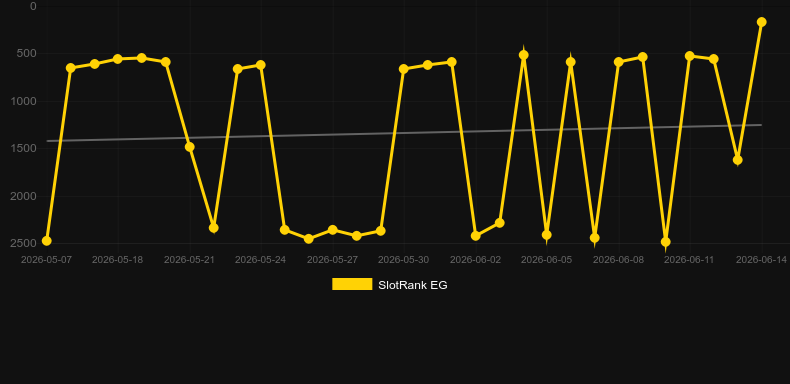
Task: Select the data point at 2026-05-18
Action: pos(117,59)
